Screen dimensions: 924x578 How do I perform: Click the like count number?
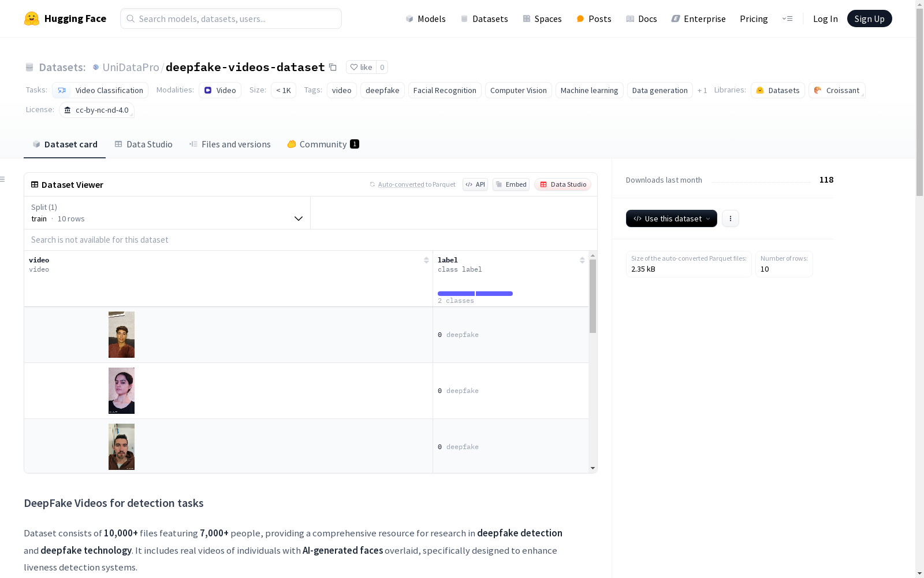(x=382, y=67)
